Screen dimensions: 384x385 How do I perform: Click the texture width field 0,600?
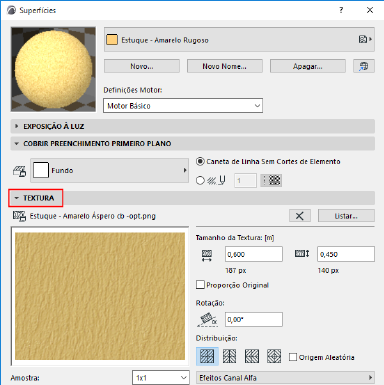(x=254, y=254)
